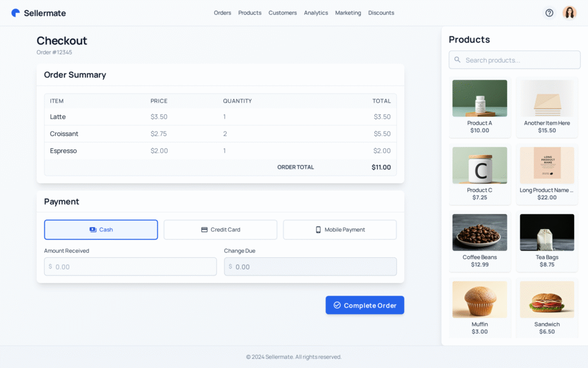Image resolution: width=588 pixels, height=368 pixels.
Task: Open the help question mark icon
Action: (x=549, y=13)
